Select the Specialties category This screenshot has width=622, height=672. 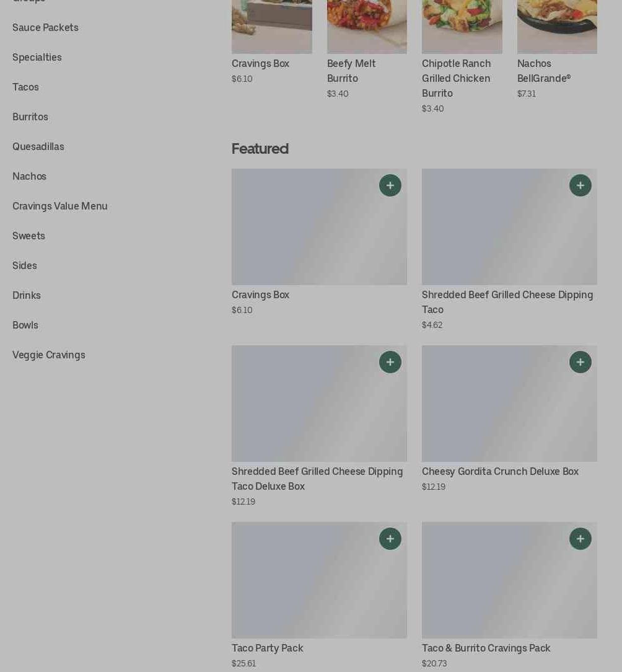[x=37, y=58]
